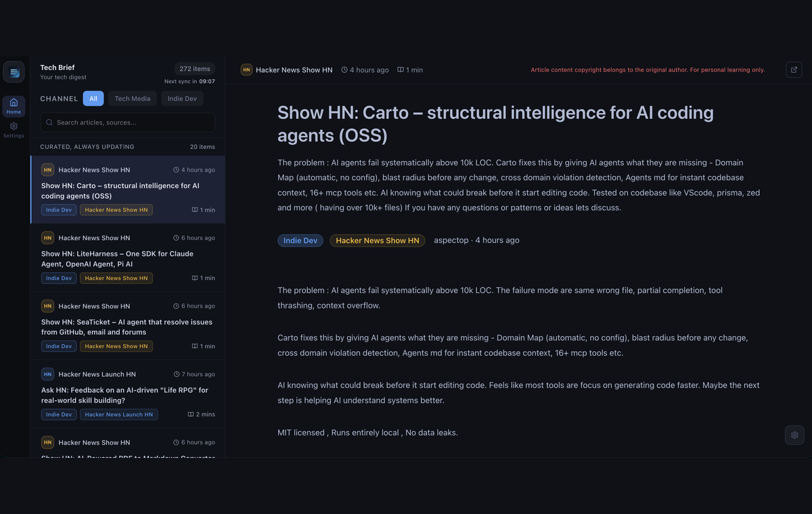Click book icon on Carto card

click(195, 210)
